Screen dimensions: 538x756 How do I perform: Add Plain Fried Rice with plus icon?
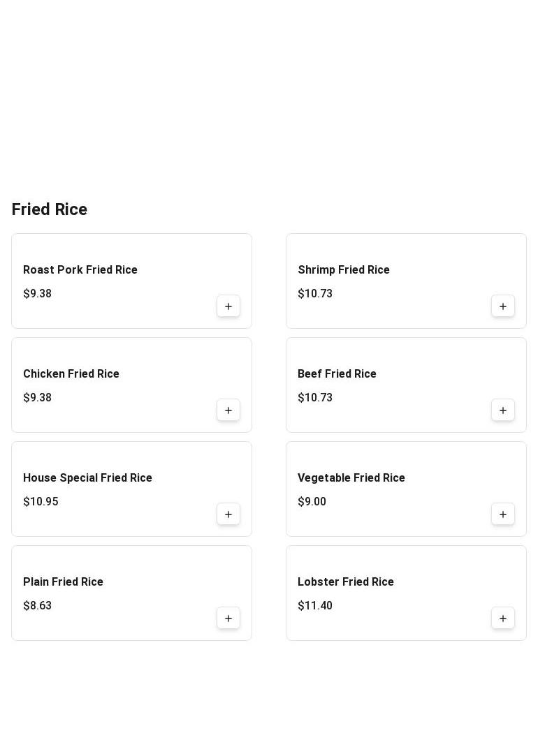(228, 618)
